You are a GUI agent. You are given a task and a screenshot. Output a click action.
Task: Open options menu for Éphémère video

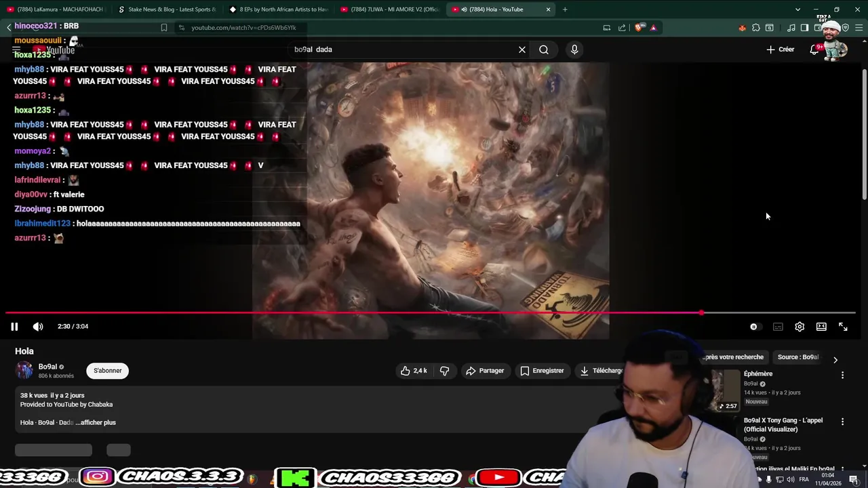842,375
